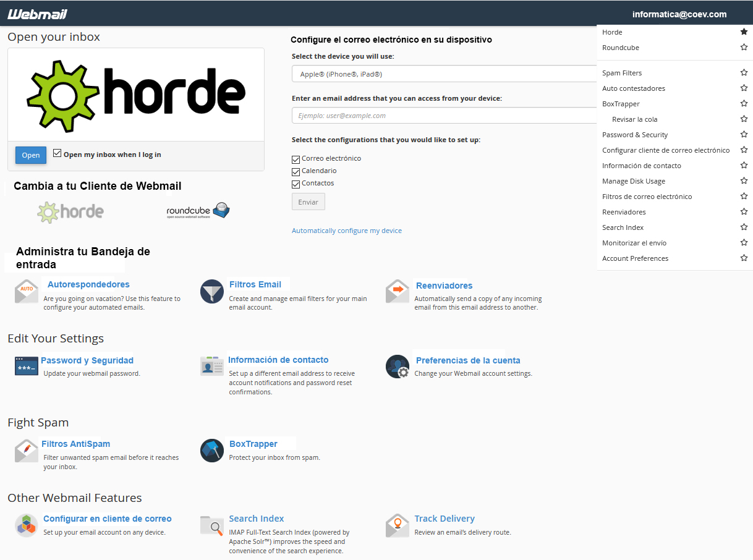The height and width of the screenshot is (560, 753).
Task: Toggle the Contactos checkbox
Action: point(296,184)
